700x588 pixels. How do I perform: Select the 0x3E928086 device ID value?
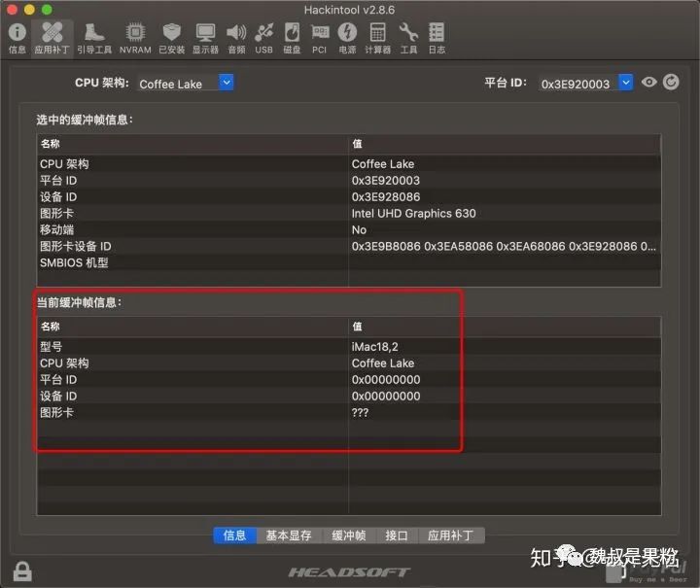point(386,196)
